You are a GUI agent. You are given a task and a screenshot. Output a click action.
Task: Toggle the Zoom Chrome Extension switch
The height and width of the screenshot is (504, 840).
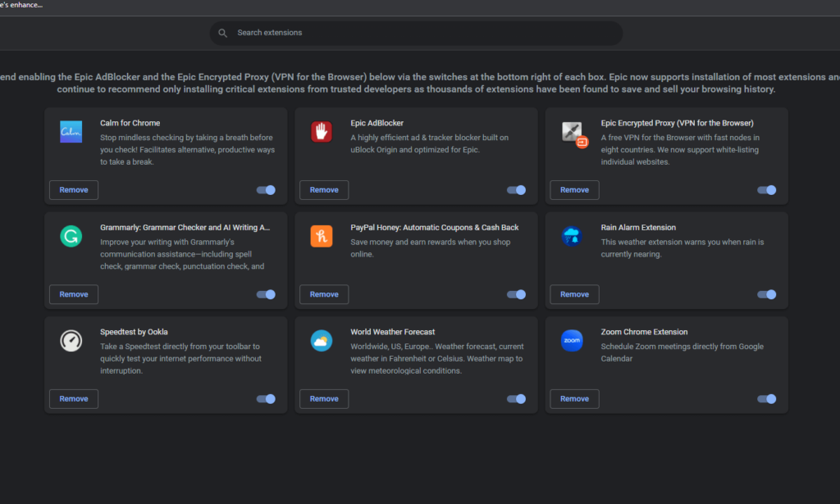tap(766, 398)
